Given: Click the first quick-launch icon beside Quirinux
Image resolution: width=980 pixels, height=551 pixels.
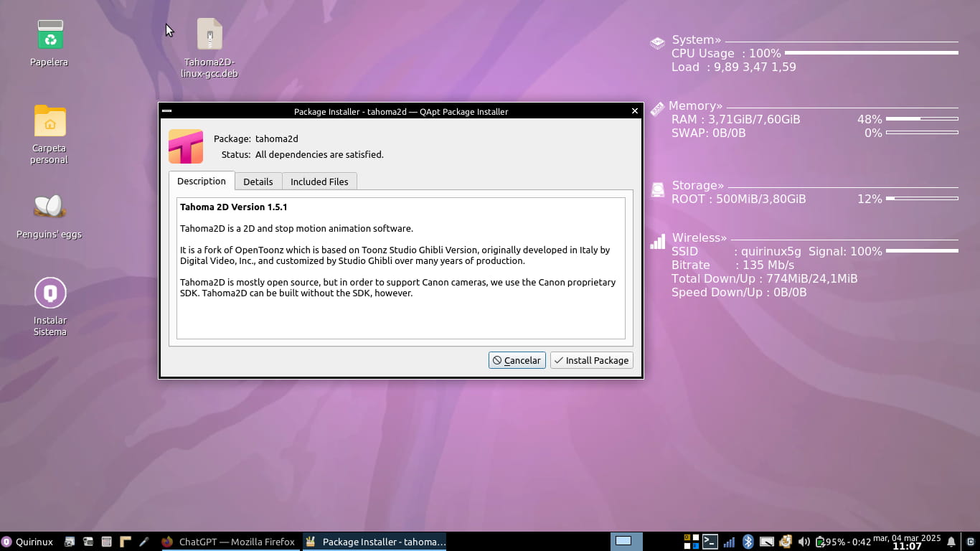Looking at the screenshot, I should 70,542.
